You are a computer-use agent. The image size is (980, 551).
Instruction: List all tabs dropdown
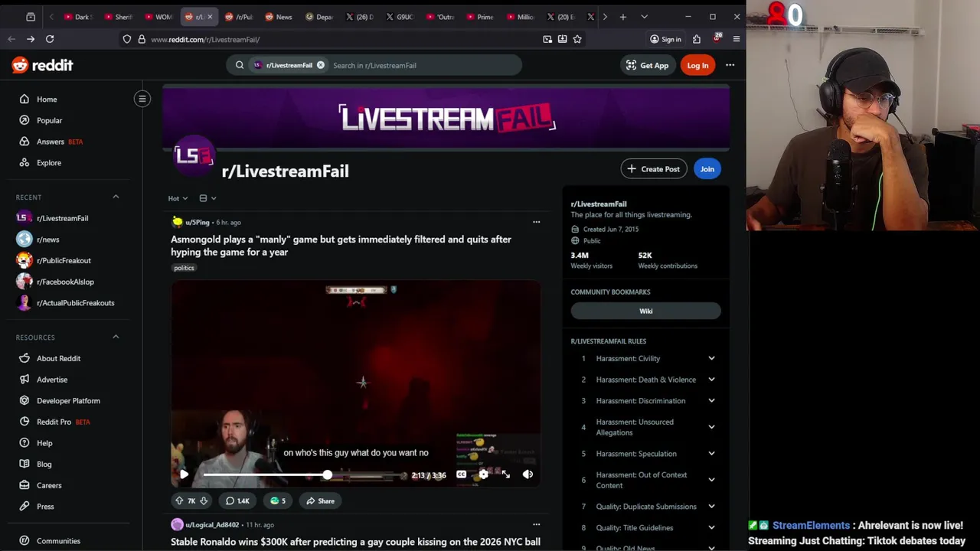click(644, 17)
